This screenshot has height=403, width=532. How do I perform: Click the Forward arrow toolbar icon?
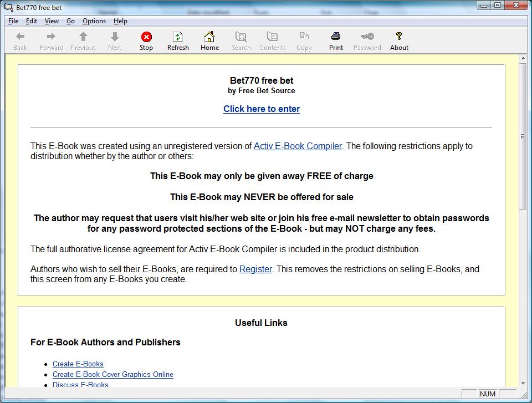pos(51,37)
